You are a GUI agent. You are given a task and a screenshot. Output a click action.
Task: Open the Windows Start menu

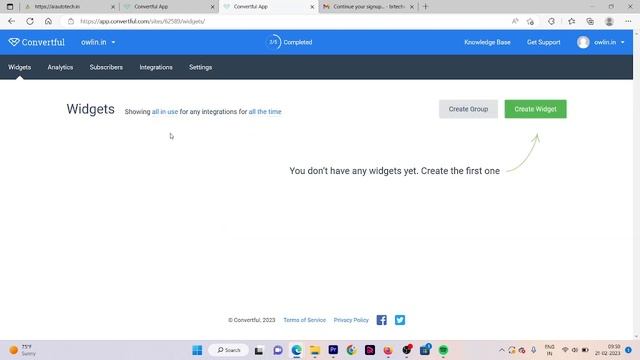point(197,350)
